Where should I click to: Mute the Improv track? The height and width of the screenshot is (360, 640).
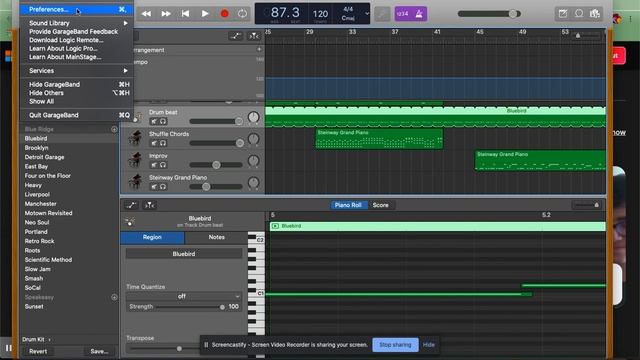coord(153,165)
